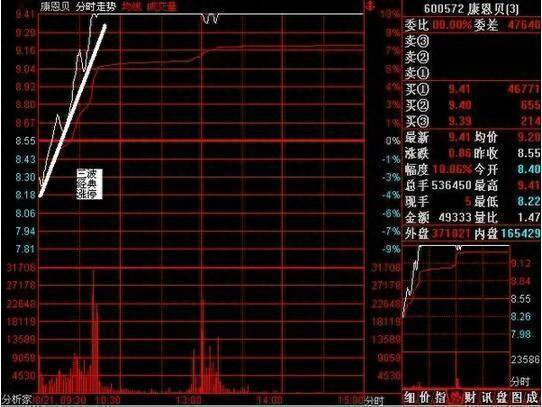Screen dimensions: 542x407
Task: Open the mini intraday chart thumbnail
Action: (x=456, y=316)
